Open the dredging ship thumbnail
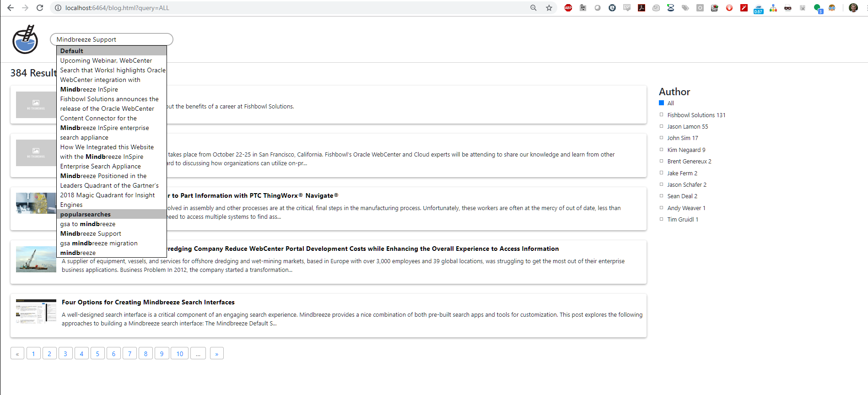 [x=36, y=260]
